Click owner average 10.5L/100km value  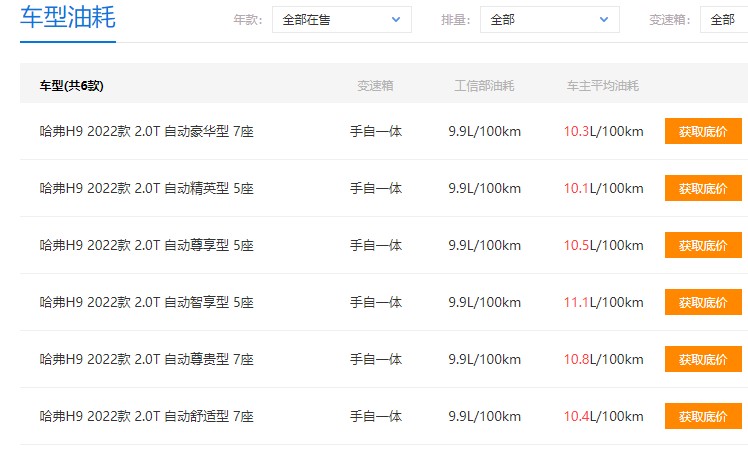pyautogui.click(x=603, y=245)
